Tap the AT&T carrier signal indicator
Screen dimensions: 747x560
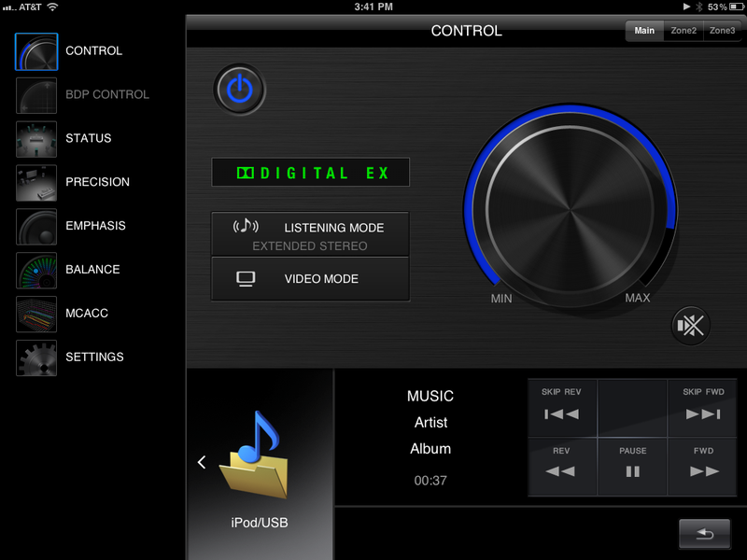22,7
